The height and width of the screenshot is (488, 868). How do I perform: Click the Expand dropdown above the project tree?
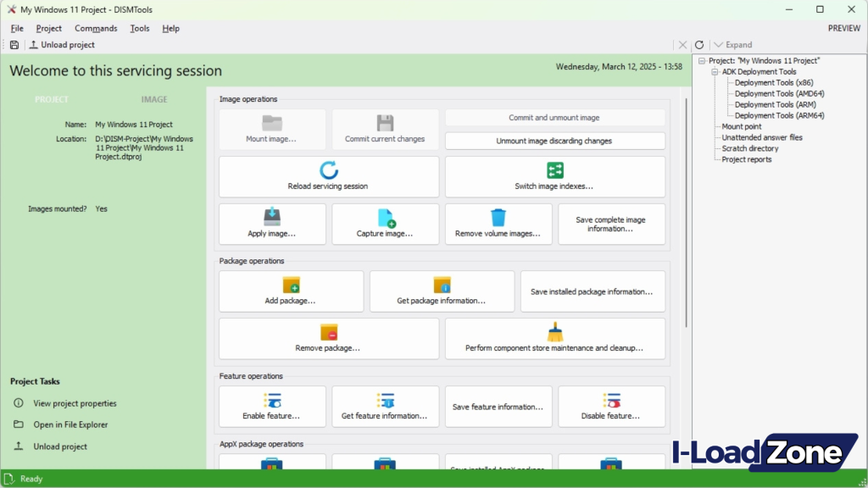point(732,45)
